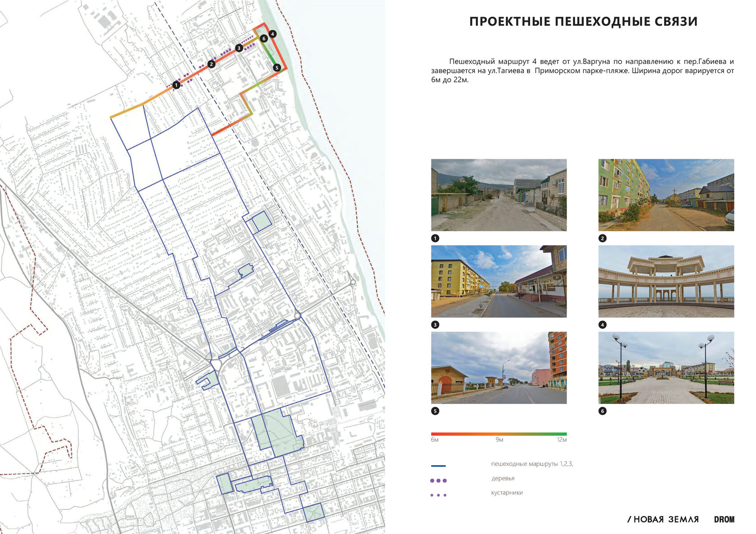Click the road-width color gradient bar

pyautogui.click(x=499, y=434)
